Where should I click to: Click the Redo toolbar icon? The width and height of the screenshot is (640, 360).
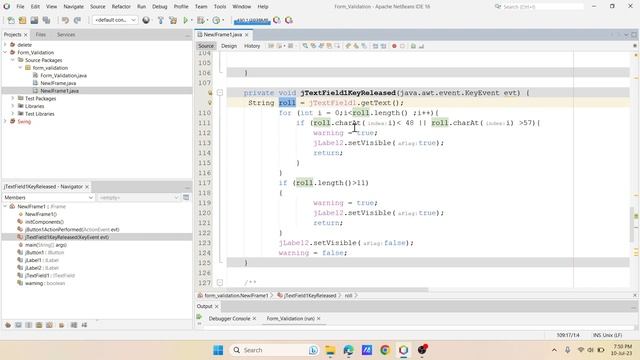point(77,20)
